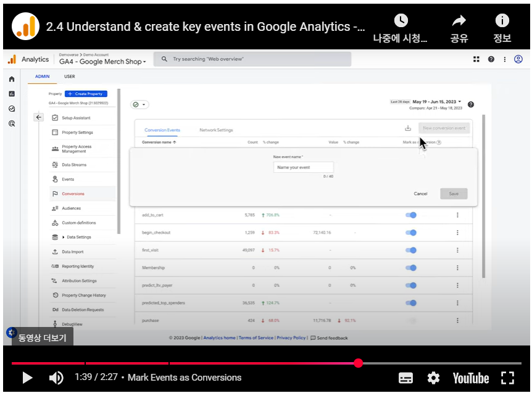This screenshot has width=532, height=393.
Task: Play the YouTube video
Action: [x=27, y=378]
